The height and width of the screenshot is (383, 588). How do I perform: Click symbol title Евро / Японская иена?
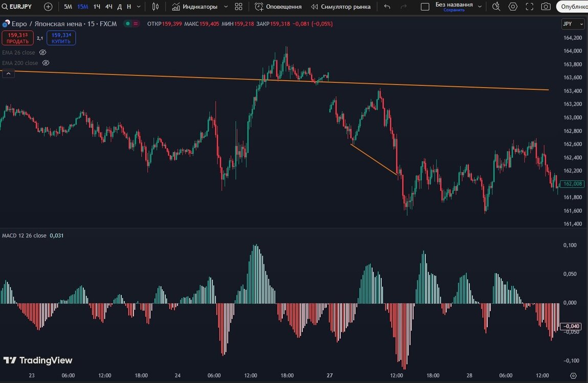47,23
